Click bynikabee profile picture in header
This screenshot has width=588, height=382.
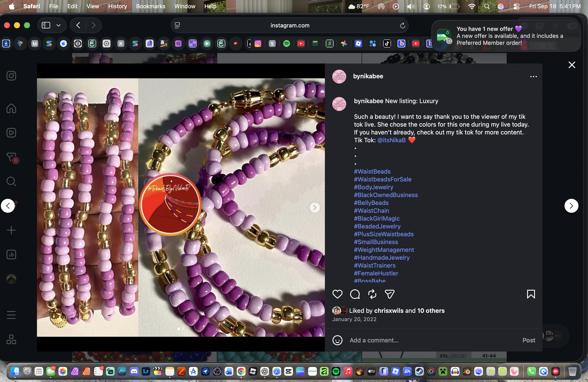click(339, 77)
